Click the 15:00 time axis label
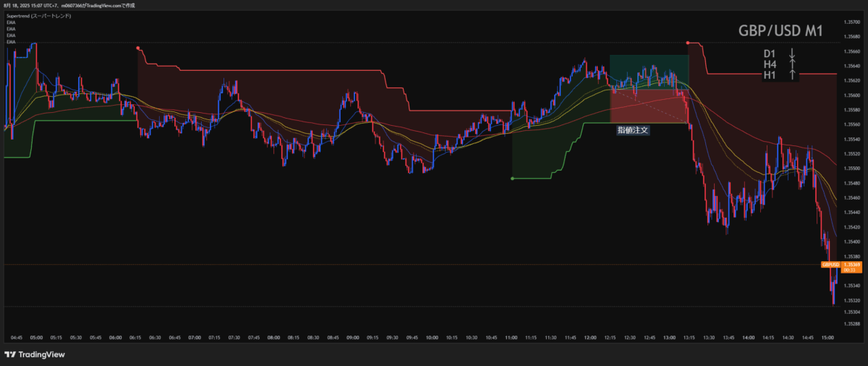The width and height of the screenshot is (868, 366). [827, 337]
